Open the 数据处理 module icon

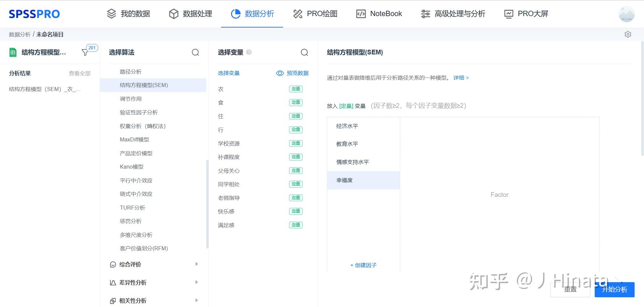[173, 14]
